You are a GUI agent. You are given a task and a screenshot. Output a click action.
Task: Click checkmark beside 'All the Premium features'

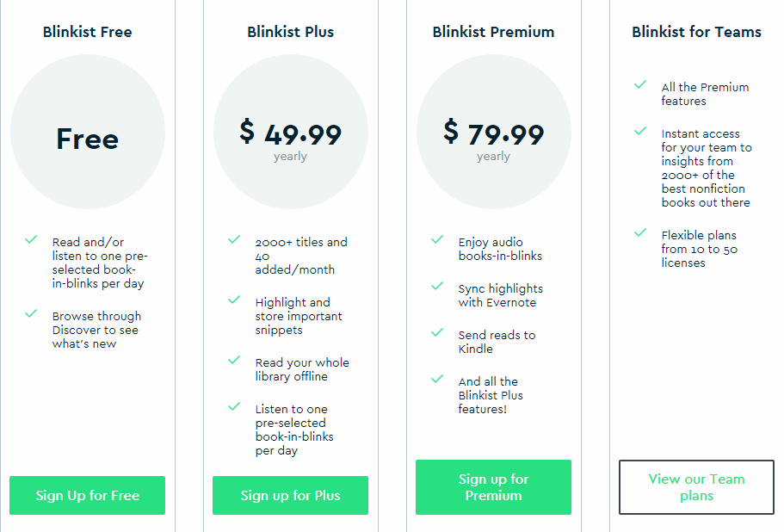[640, 84]
